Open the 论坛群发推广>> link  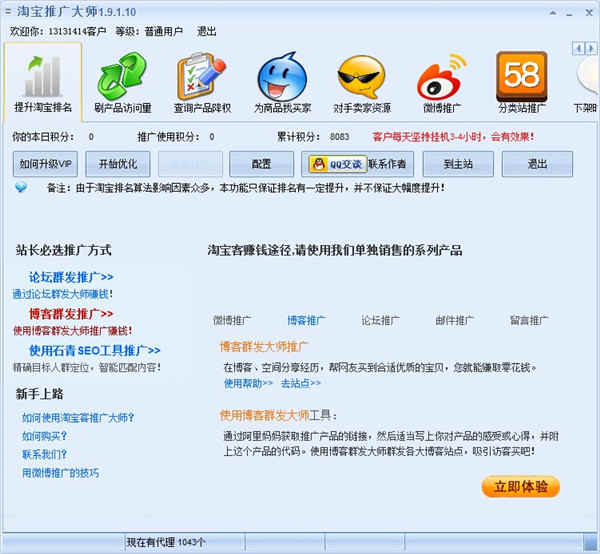click(71, 277)
